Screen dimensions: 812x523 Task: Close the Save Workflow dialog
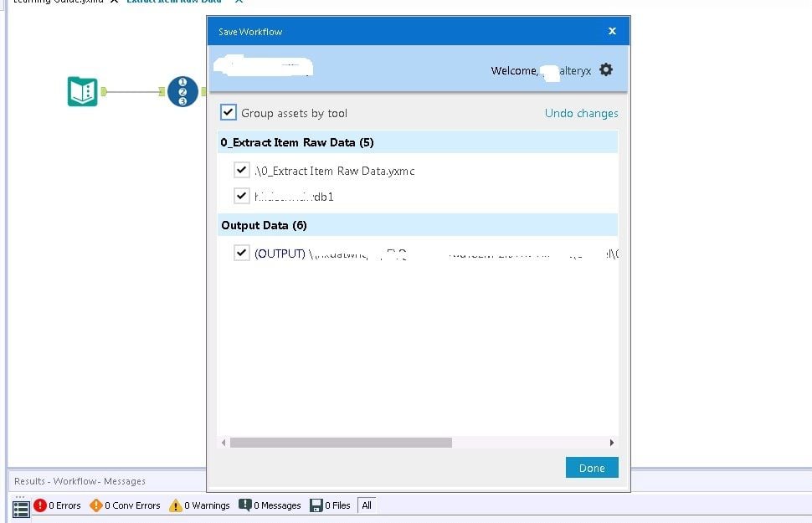pos(612,31)
